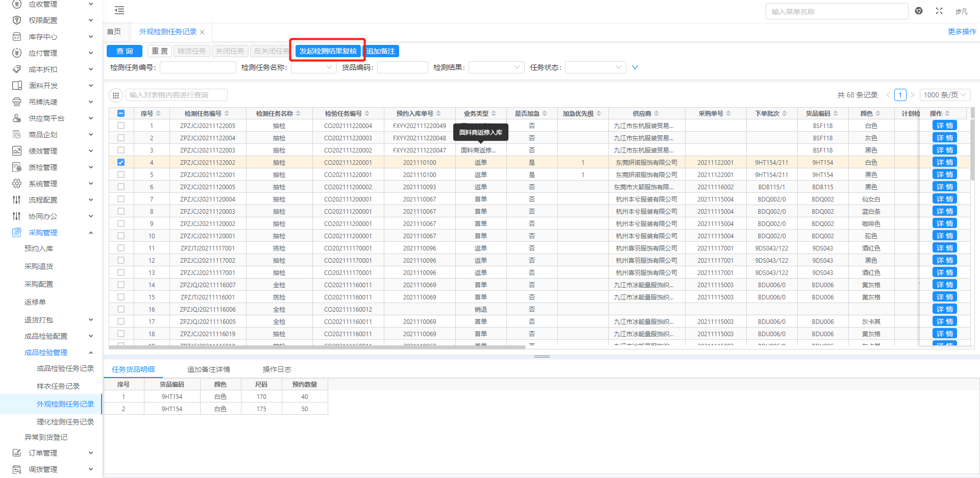Close the 外观检测任务记录 tab
The image size is (980, 478).
tap(202, 32)
